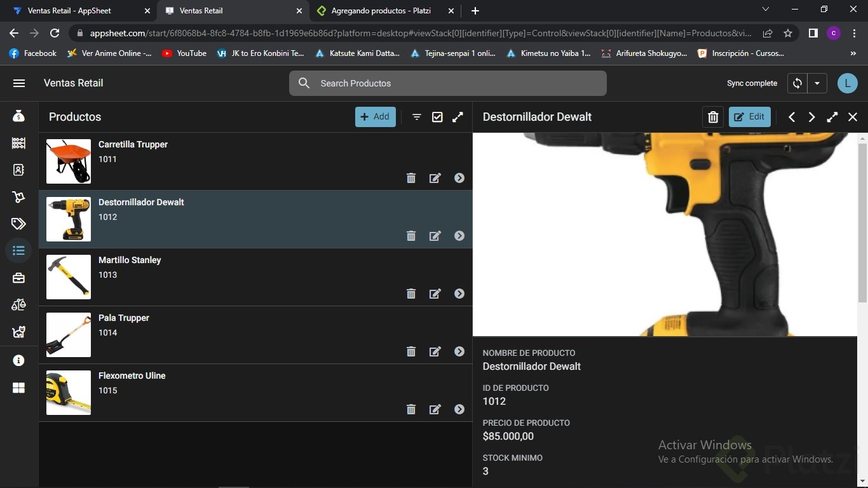Open the contact book view in sidebar
The image size is (868, 488).
[18, 170]
